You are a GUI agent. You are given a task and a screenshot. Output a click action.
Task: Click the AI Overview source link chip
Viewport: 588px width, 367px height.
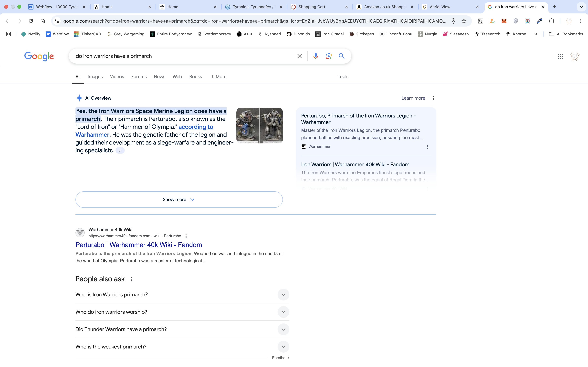coord(120,151)
